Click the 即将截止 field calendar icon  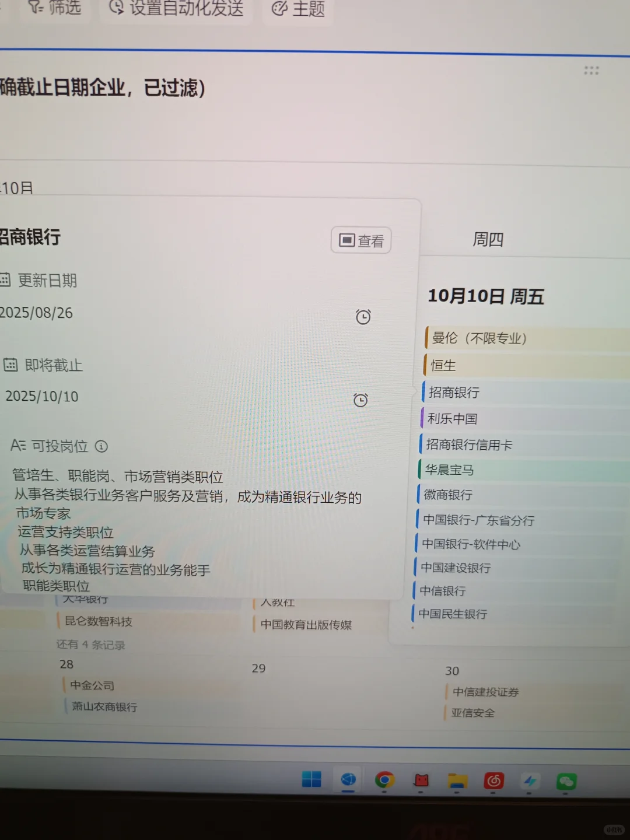coord(10,365)
